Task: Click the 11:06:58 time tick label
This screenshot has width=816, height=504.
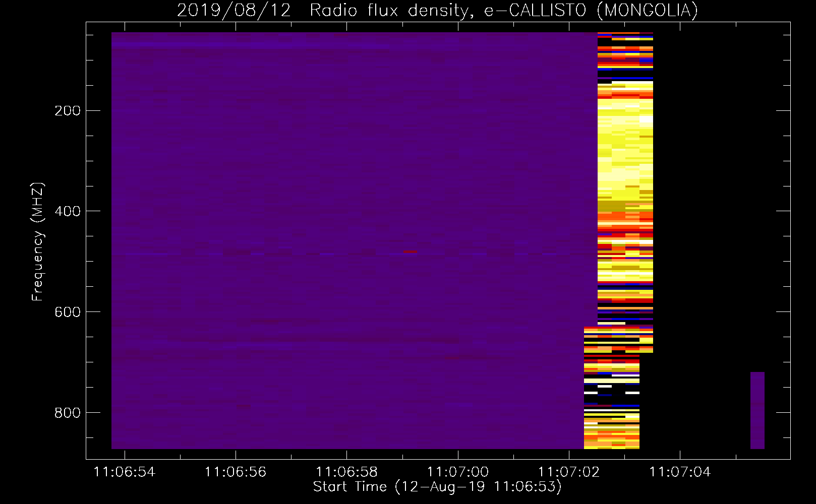Action: point(347,472)
